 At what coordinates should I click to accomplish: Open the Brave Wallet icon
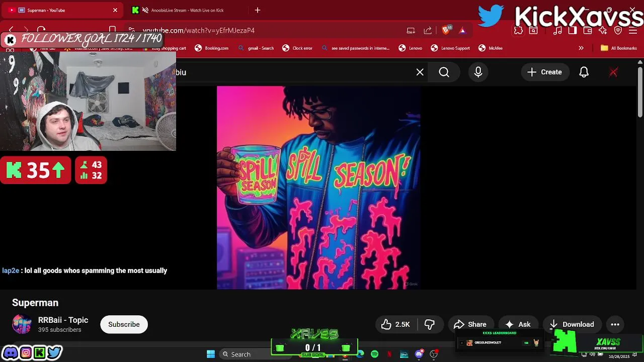pos(588,30)
